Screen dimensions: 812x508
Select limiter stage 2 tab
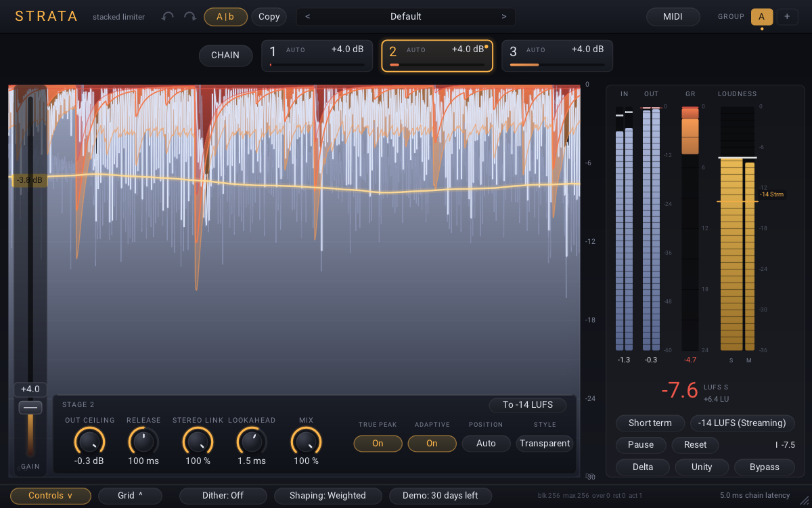coord(437,56)
